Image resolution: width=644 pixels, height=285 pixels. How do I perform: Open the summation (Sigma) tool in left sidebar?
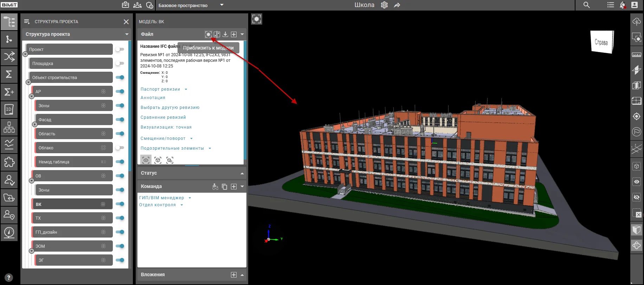pyautogui.click(x=9, y=74)
